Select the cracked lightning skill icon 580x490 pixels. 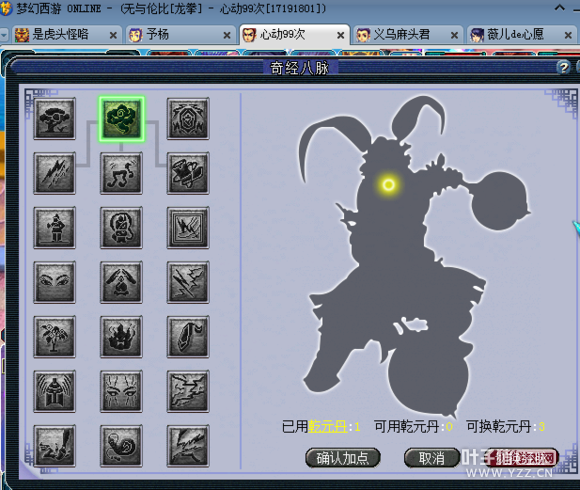coord(188,391)
